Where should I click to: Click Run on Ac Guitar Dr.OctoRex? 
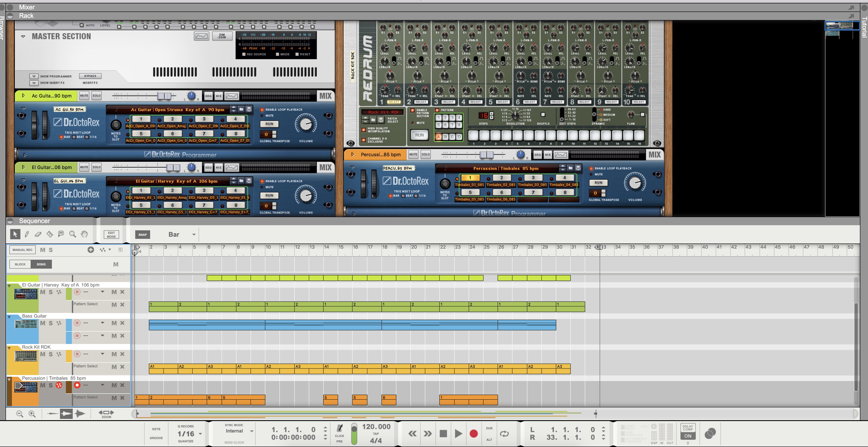[269, 124]
